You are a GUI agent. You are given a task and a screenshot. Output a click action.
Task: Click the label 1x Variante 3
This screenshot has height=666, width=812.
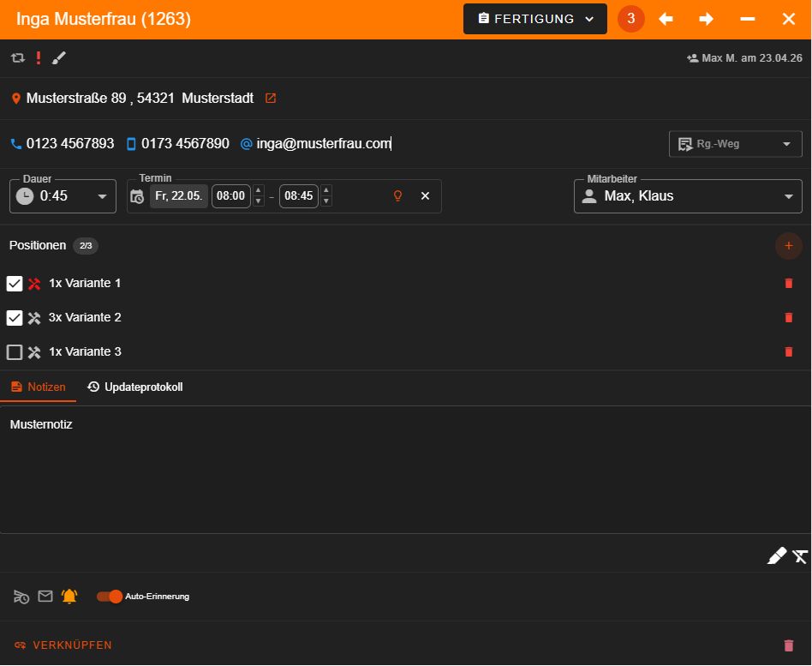click(85, 352)
